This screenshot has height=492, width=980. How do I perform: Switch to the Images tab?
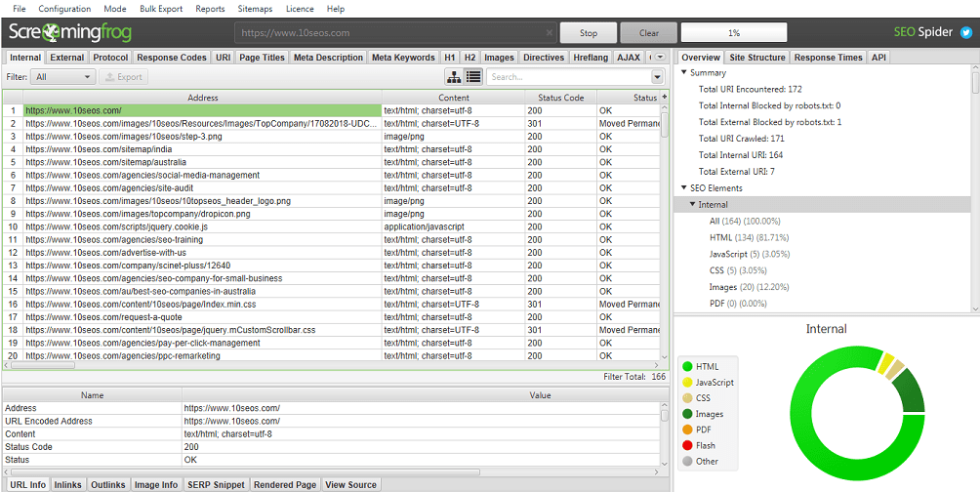coord(499,58)
